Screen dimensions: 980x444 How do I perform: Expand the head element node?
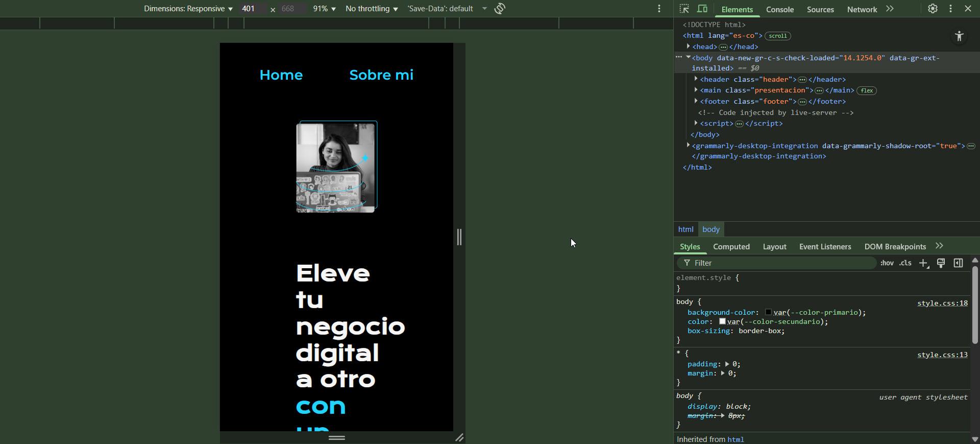pos(688,46)
